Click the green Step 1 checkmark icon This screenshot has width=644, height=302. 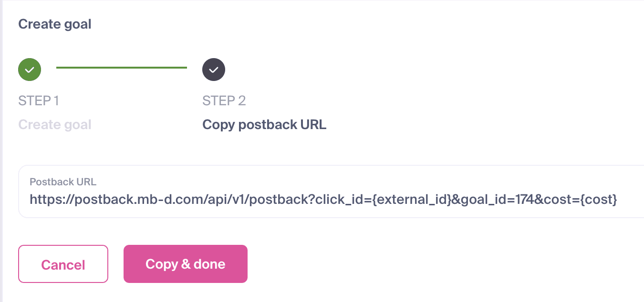[30, 70]
